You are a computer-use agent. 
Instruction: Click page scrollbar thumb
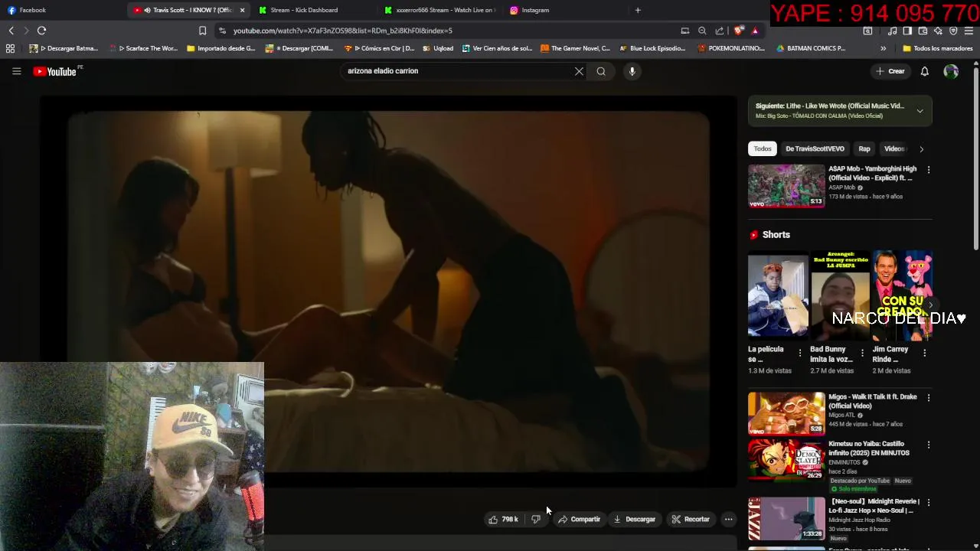coord(975,158)
